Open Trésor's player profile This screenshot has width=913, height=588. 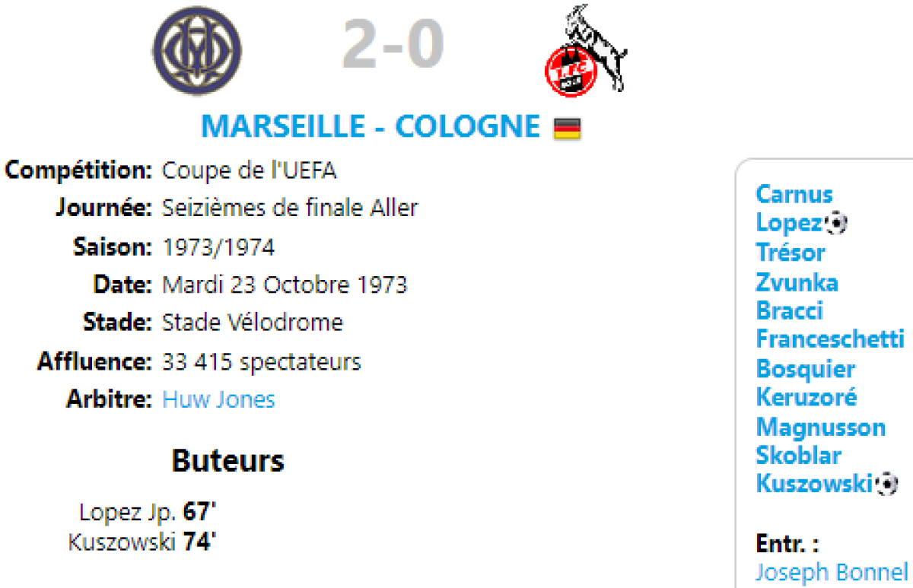tap(790, 252)
